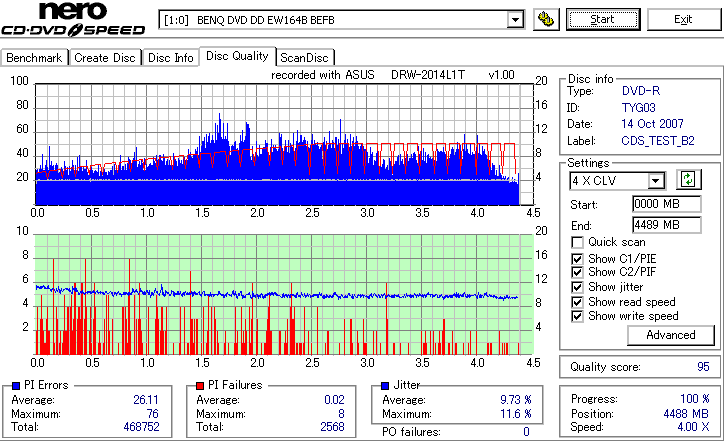Click the Exit button

pyautogui.click(x=683, y=19)
